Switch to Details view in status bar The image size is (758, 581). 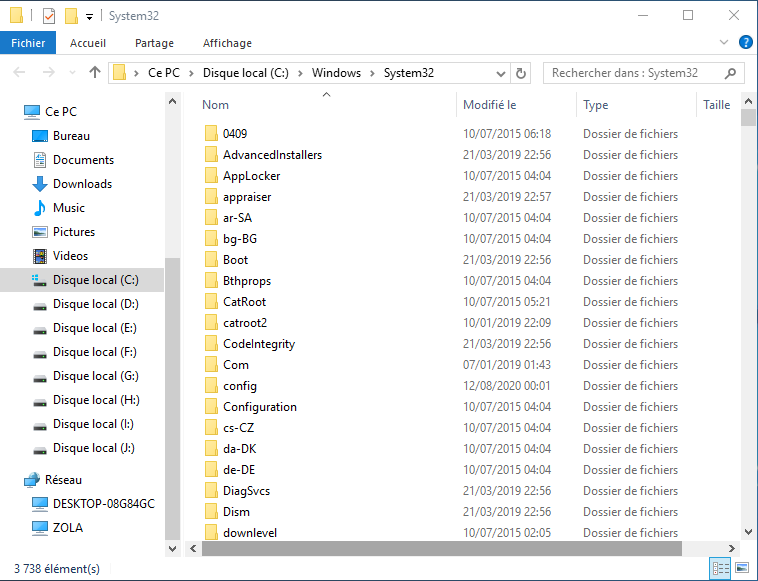point(720,568)
